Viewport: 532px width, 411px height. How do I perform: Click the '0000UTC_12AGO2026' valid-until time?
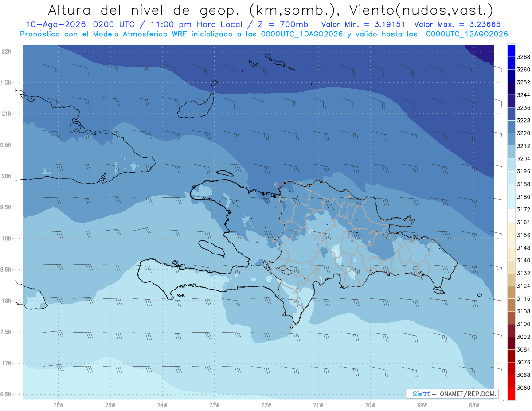(467, 34)
